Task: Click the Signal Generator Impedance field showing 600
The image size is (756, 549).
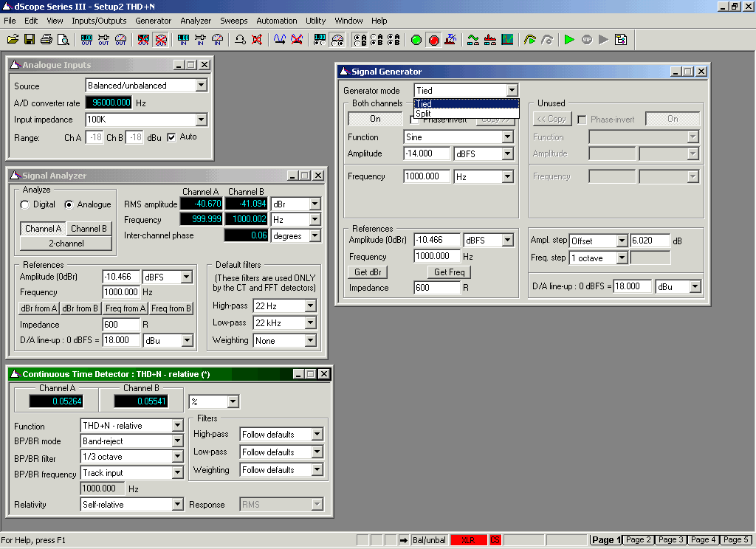Action: pos(437,288)
